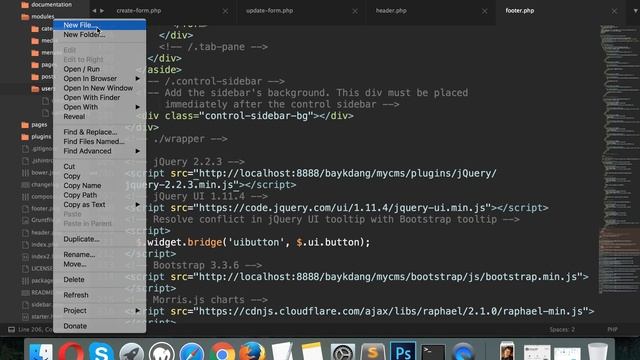This screenshot has width=640, height=360.
Task: Select Copy Name menu entry
Action: (x=100, y=186)
